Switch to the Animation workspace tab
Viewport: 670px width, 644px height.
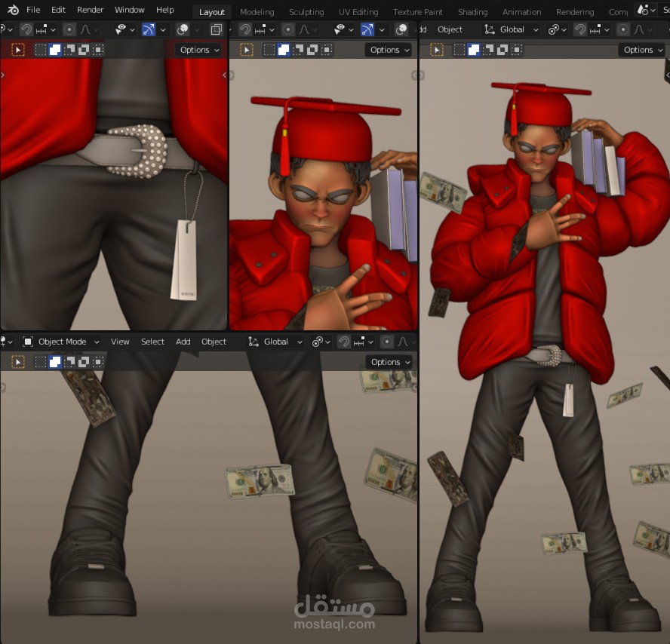click(x=521, y=12)
